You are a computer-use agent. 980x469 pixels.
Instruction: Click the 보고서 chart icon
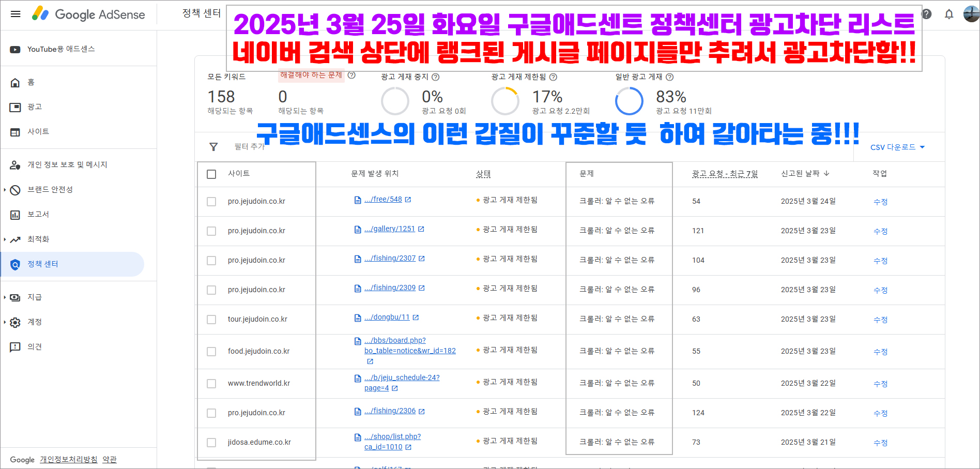click(x=16, y=215)
